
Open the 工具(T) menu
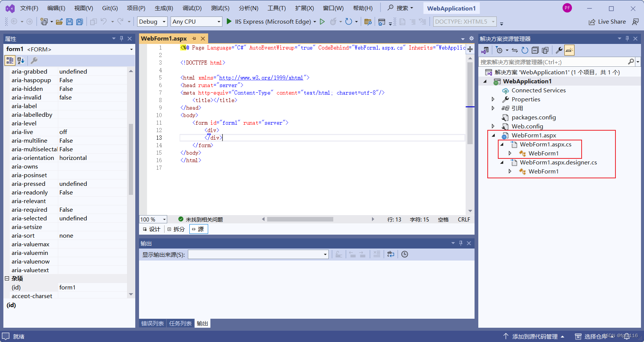coord(277,8)
